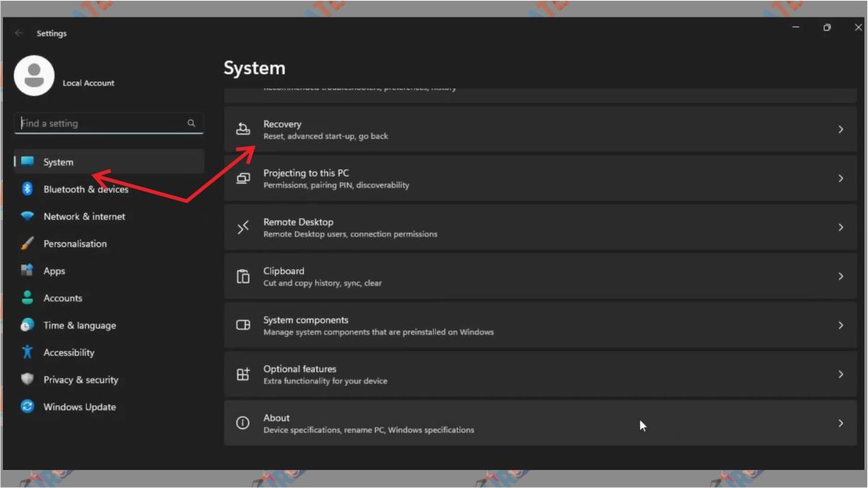Select System in the sidebar

pyautogui.click(x=109, y=161)
